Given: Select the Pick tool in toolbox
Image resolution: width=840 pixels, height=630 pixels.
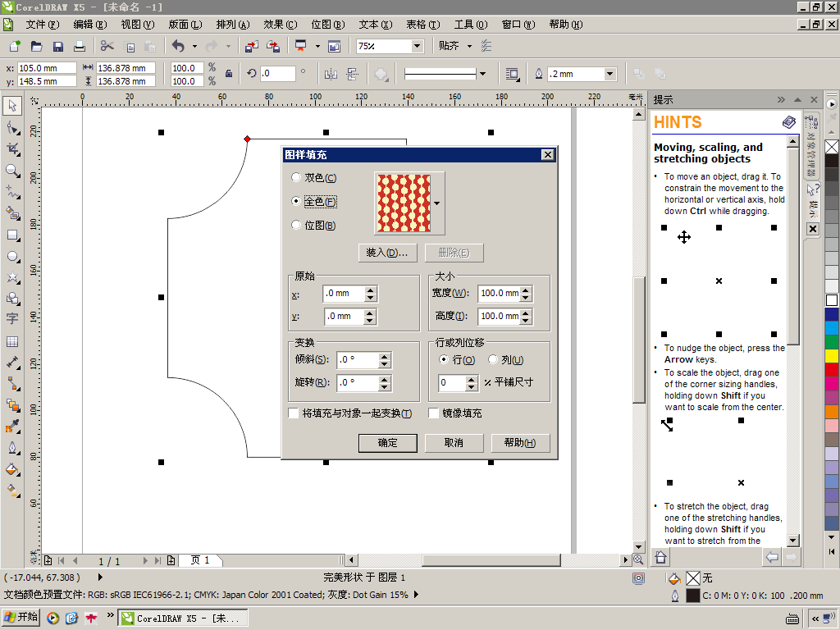Looking at the screenshot, I should click(12, 106).
